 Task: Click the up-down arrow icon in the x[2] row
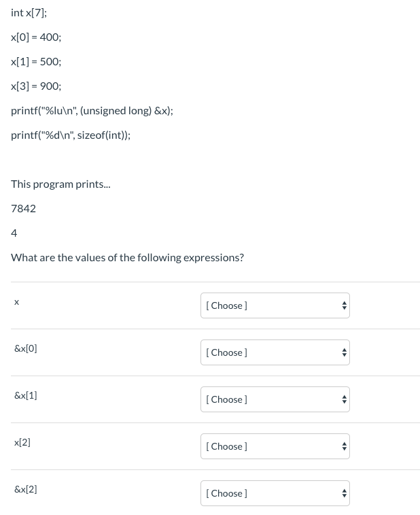click(x=345, y=446)
